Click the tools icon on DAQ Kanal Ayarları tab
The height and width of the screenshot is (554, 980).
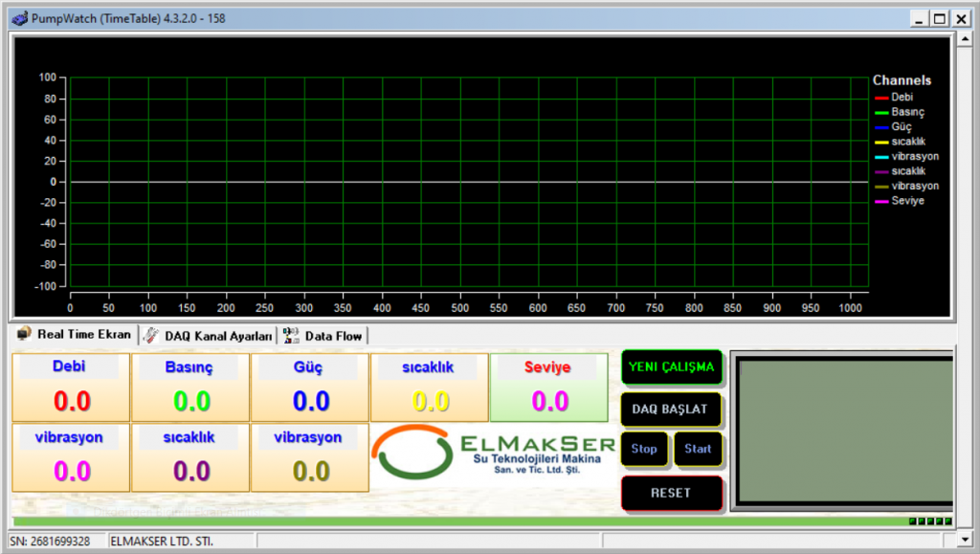click(x=151, y=335)
